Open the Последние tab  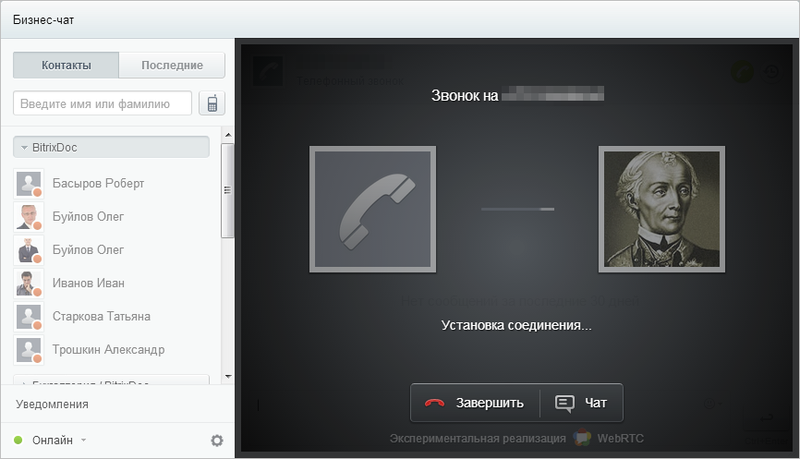click(x=172, y=65)
